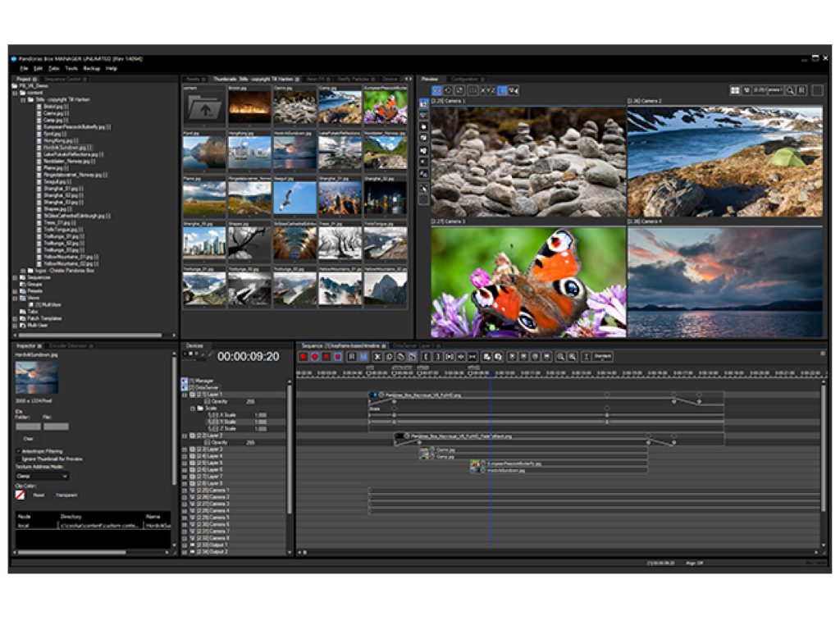Toggle the checkbox next to Manager device
The height and width of the screenshot is (630, 840).
pos(184,381)
